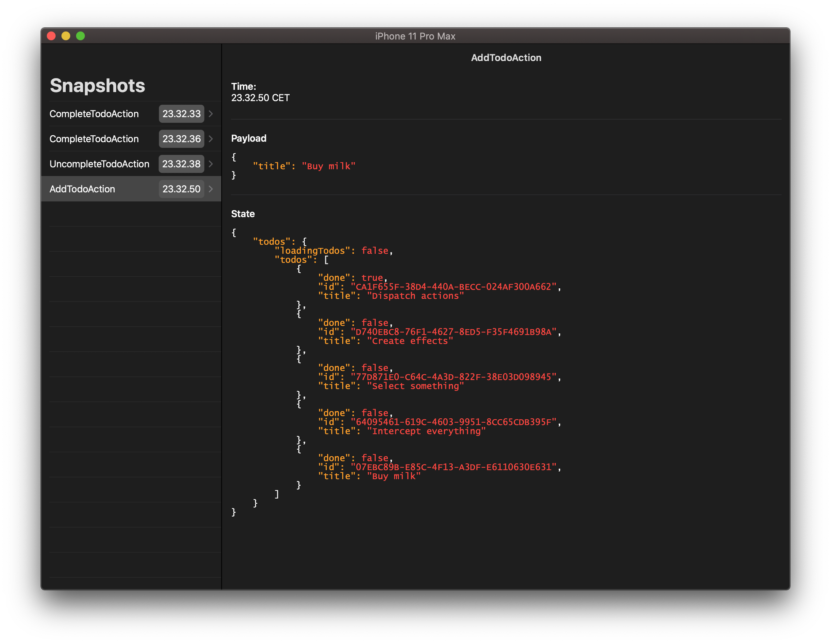Screen dimensions: 831x644
Task: Click the Payload section label
Action: (x=248, y=138)
